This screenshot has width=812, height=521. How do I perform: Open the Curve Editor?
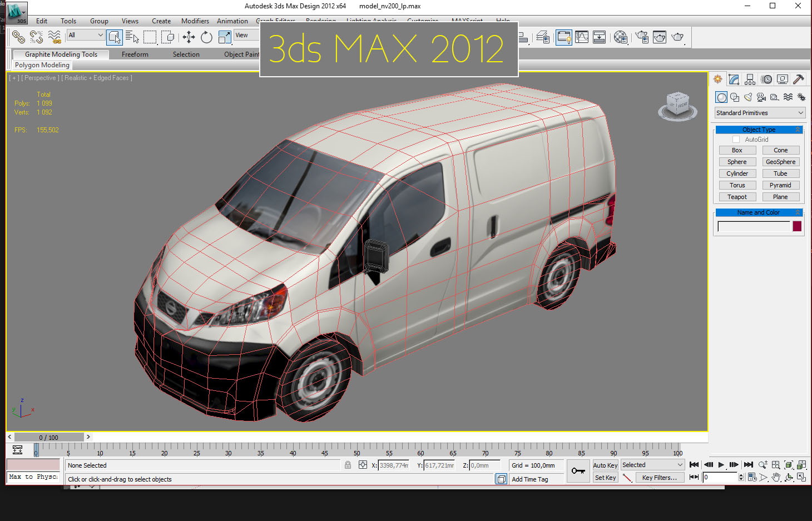[582, 37]
